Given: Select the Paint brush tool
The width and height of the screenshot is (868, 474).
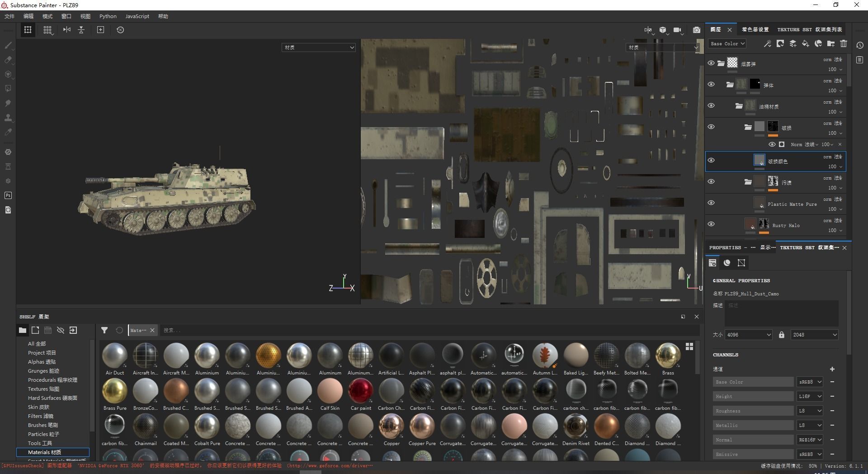Looking at the screenshot, I should point(8,45).
